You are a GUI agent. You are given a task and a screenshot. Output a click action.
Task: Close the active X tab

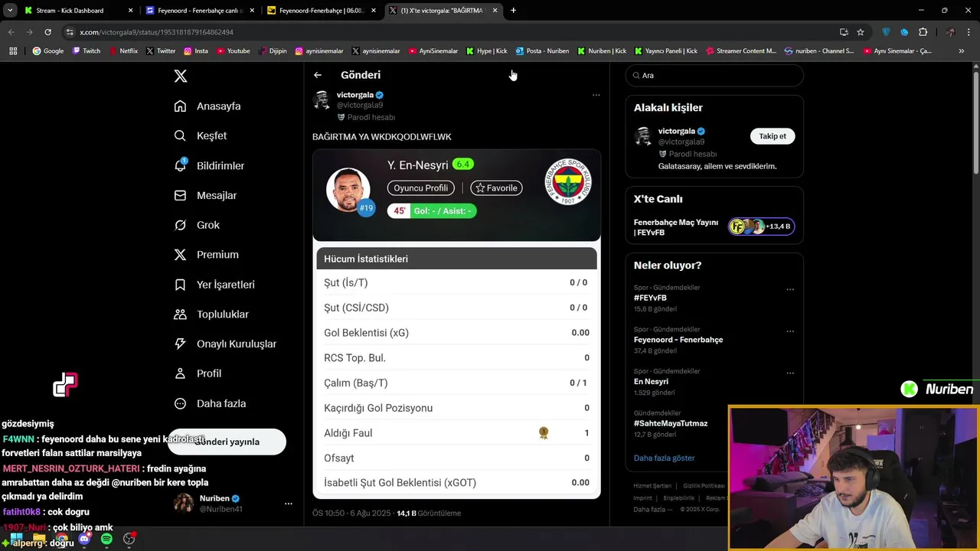495,11
